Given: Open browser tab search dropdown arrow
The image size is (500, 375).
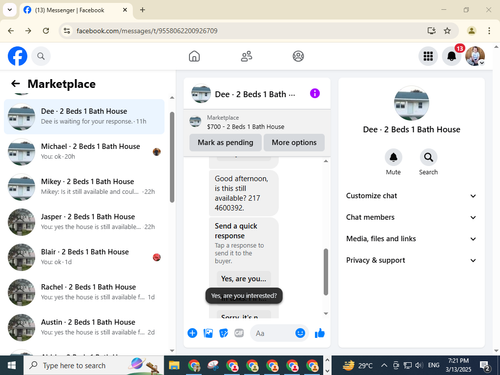Looking at the screenshot, I should pos(10,10).
